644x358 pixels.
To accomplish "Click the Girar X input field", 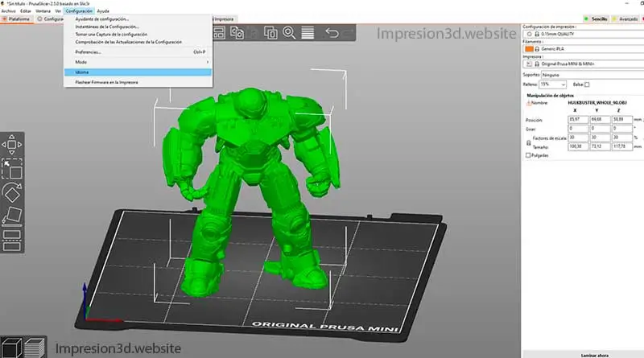I will 578,129.
